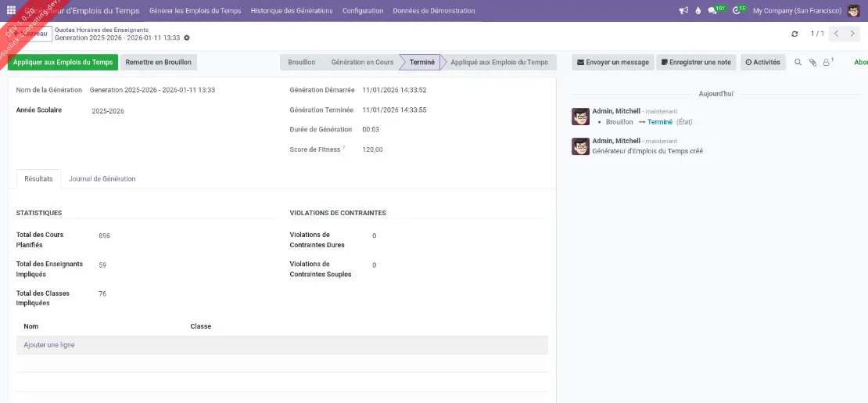The image size is (868, 403).
Task: Show followers via the person icon
Action: [827, 63]
